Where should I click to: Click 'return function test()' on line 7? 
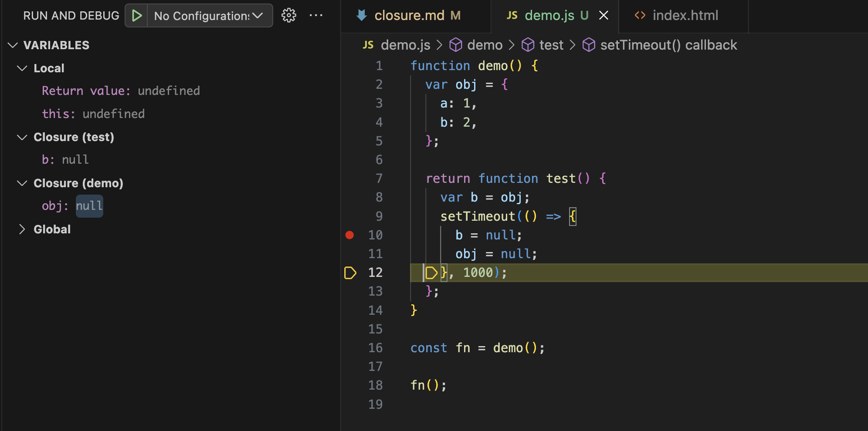pos(508,178)
